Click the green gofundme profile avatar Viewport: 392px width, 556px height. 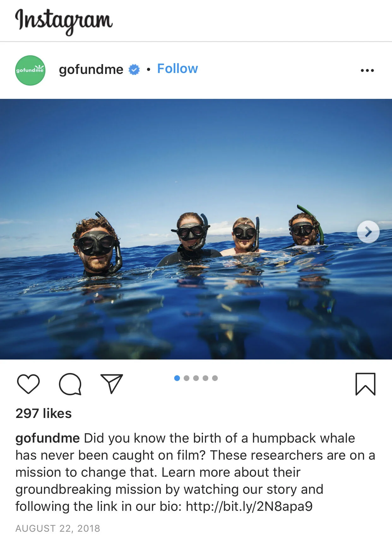[x=30, y=70]
